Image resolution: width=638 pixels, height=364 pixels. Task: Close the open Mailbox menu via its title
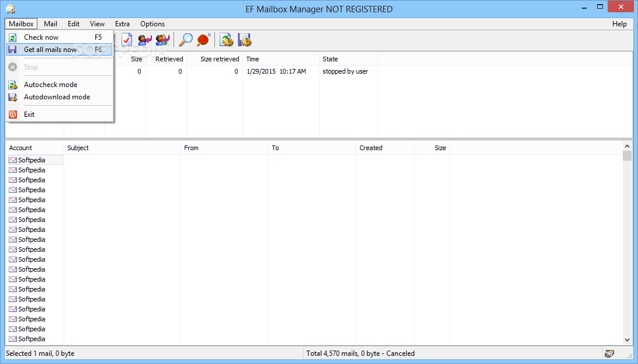click(21, 24)
